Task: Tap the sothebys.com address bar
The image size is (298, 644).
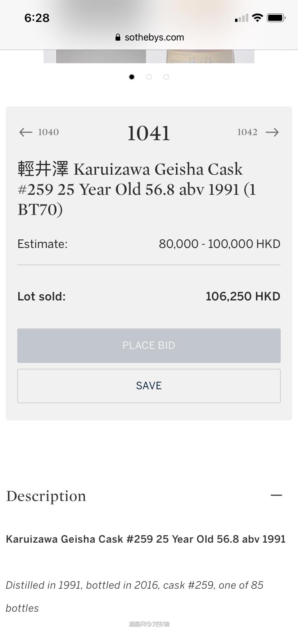Action: 154,37
